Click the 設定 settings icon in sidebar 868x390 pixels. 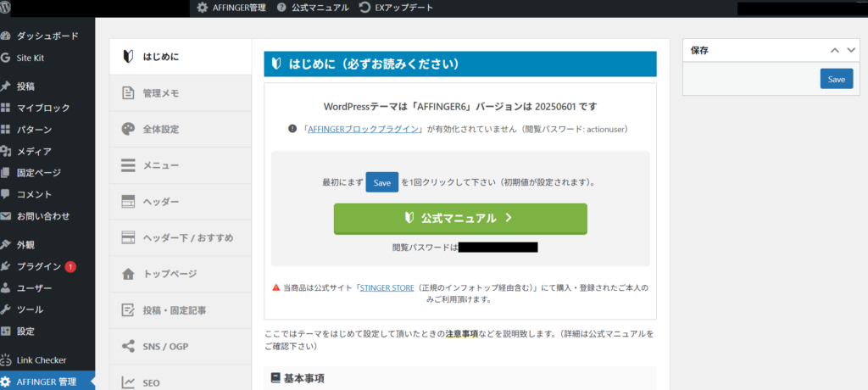[6, 331]
